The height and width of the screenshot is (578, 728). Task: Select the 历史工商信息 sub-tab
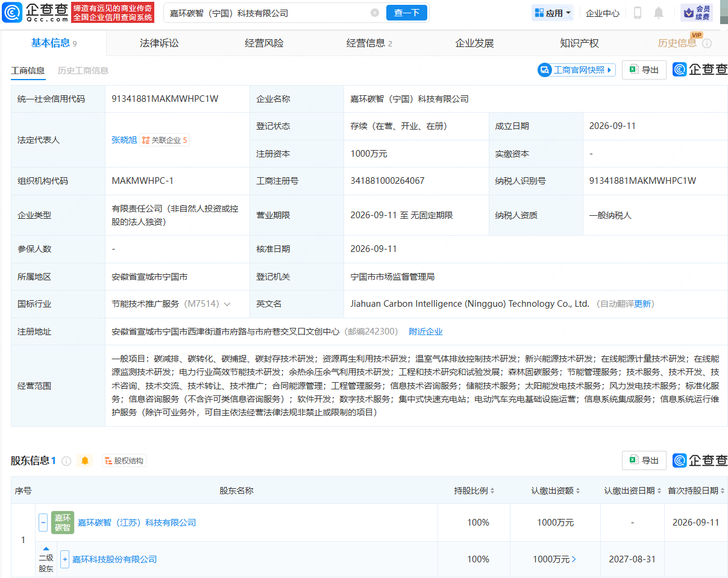(83, 71)
